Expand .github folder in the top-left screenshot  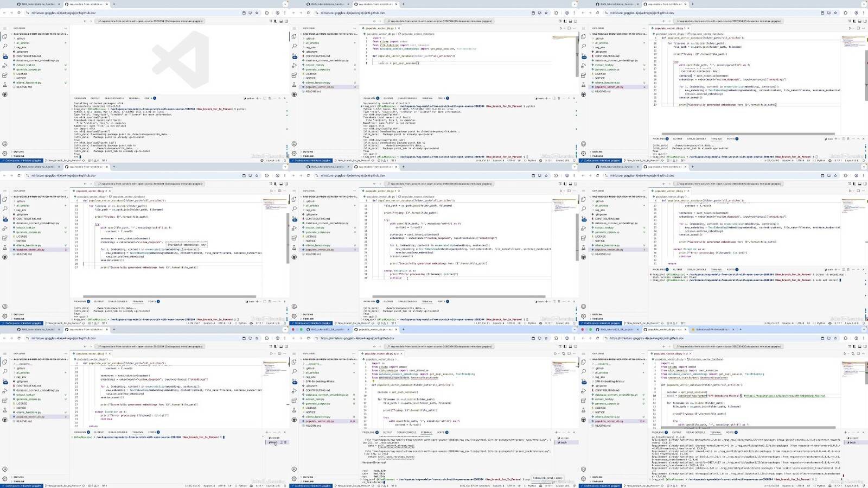(21, 39)
